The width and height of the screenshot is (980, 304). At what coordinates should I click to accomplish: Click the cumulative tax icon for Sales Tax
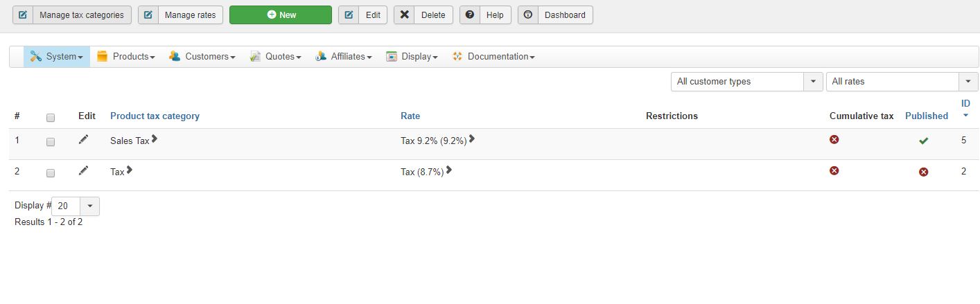[834, 140]
